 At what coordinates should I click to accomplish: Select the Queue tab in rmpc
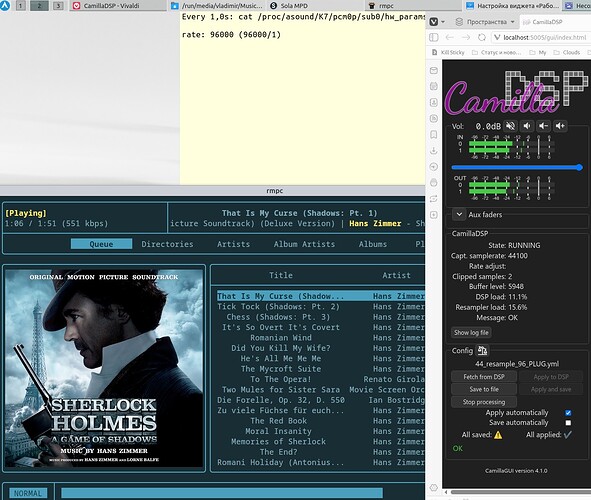pyautogui.click(x=101, y=244)
